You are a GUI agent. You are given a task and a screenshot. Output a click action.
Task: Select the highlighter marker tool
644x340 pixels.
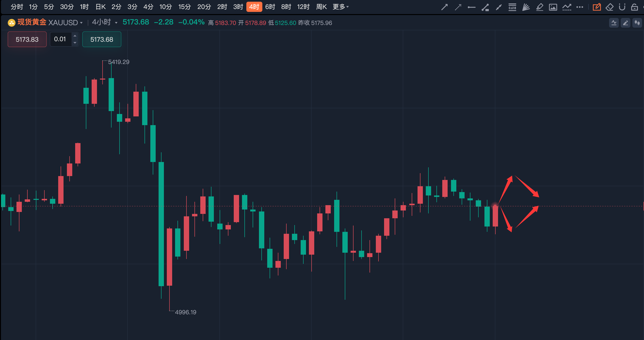coord(539,7)
